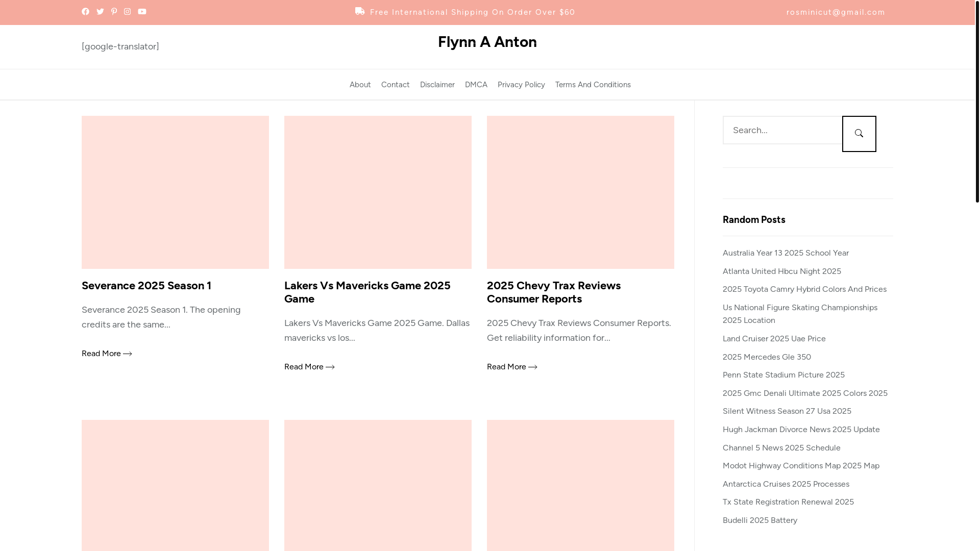Click Read More under Chevy Trax post

[512, 367]
